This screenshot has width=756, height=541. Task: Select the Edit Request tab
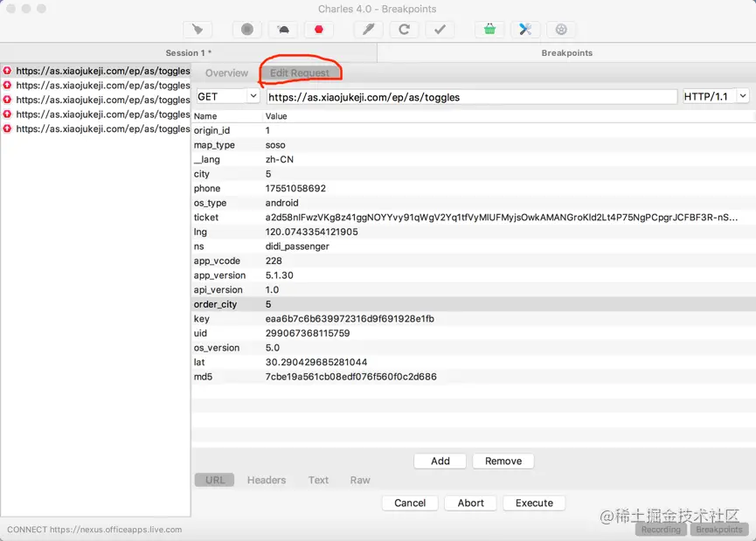(x=300, y=73)
